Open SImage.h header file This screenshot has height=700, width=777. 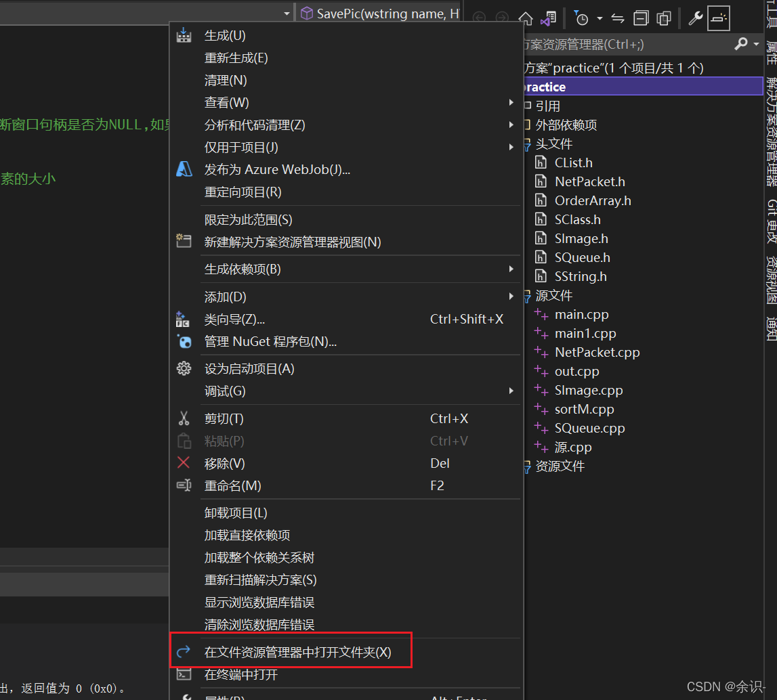[x=581, y=238]
